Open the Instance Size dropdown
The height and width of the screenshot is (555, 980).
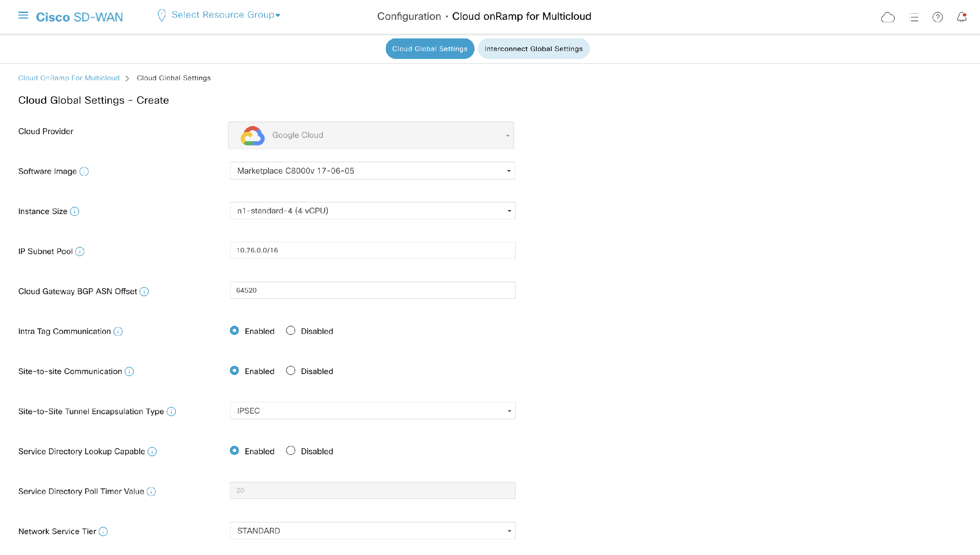point(372,211)
